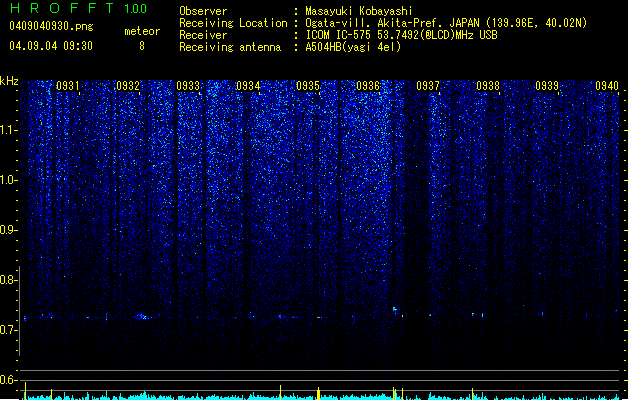Click the meteor count label
This screenshot has width=629, height=400.
point(142,31)
